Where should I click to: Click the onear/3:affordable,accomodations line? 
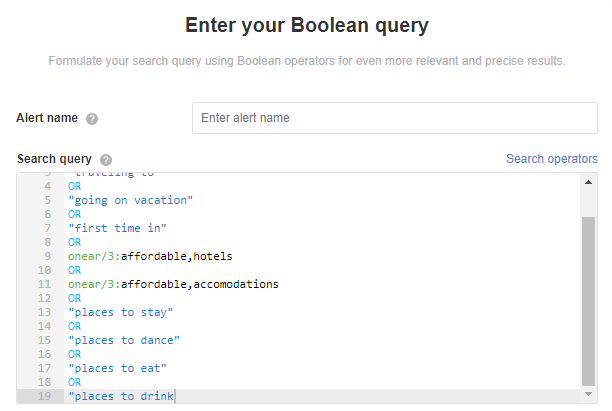tap(173, 284)
